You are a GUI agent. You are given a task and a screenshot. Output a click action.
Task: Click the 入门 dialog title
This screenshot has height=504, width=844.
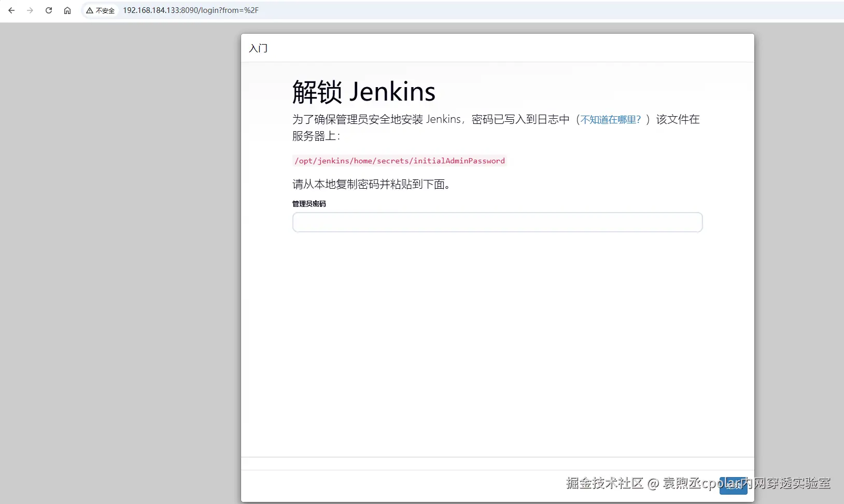258,48
